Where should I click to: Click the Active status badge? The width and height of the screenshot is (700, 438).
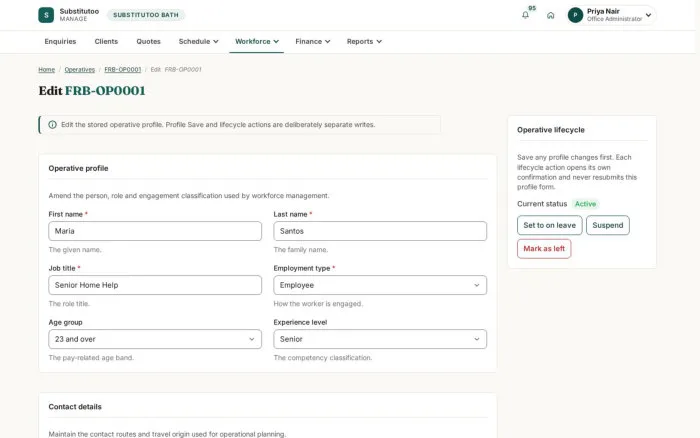click(585, 204)
